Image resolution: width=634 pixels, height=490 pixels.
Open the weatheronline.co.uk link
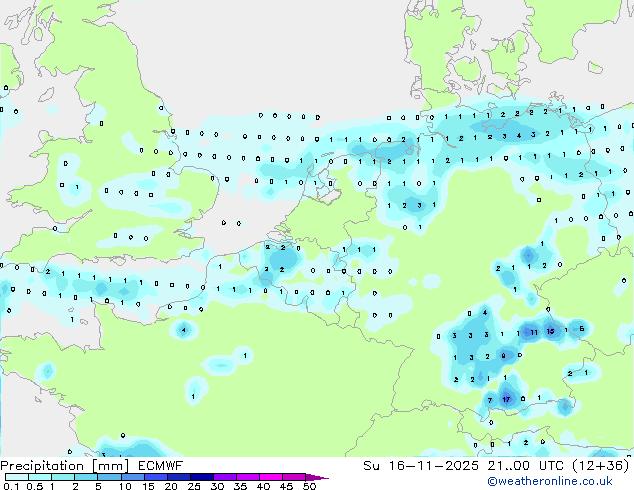click(550, 481)
